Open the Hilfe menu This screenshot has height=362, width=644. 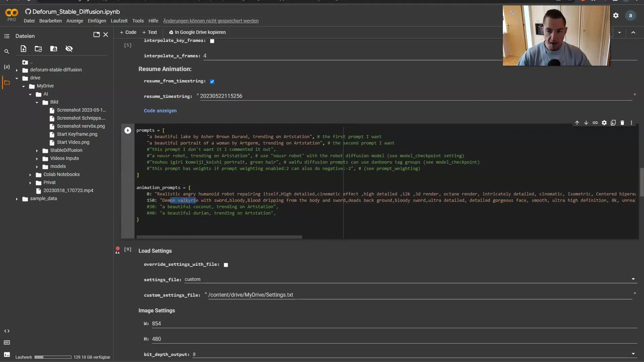pos(153,21)
